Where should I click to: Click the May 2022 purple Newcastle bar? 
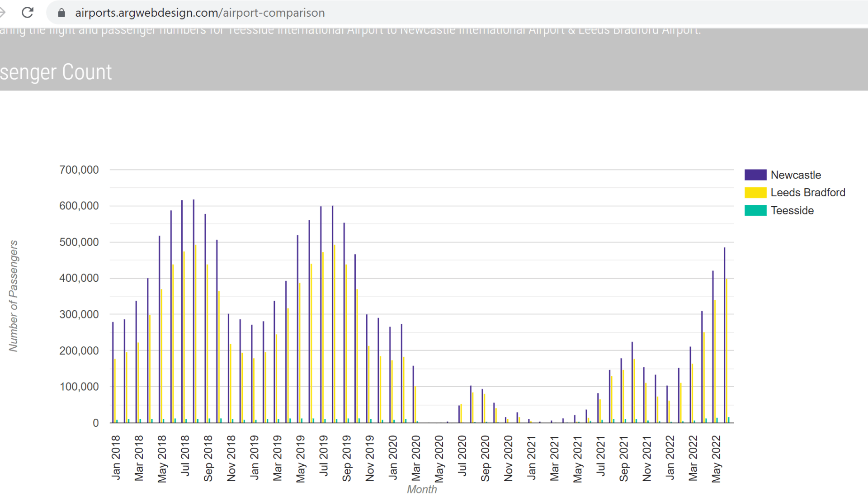(x=713, y=348)
